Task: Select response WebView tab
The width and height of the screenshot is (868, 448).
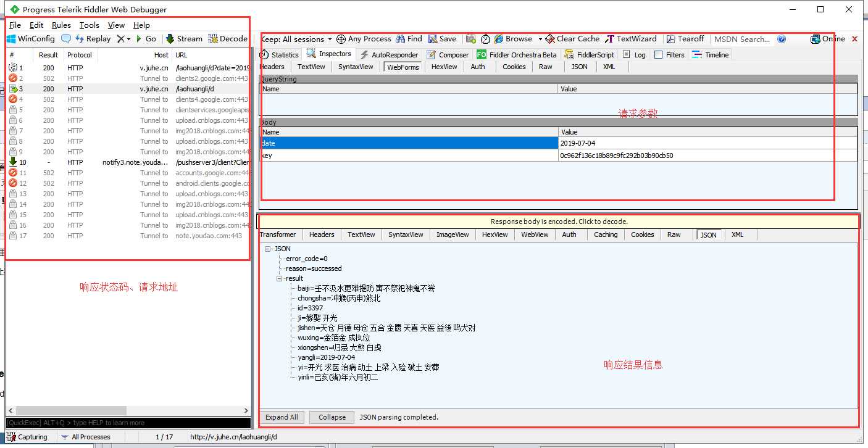Action: tap(535, 234)
